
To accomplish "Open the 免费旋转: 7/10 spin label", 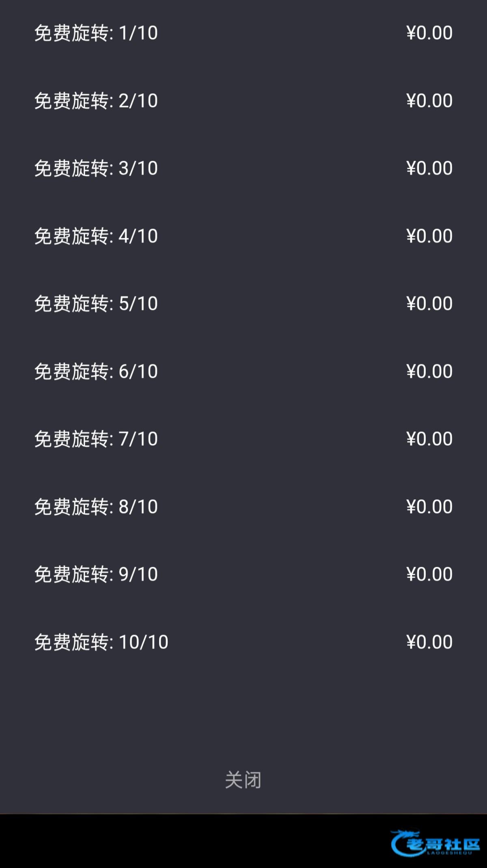I will [x=96, y=439].
